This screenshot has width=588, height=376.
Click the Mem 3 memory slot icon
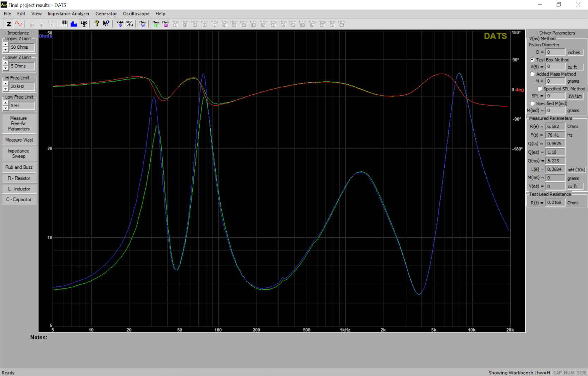point(175,24)
